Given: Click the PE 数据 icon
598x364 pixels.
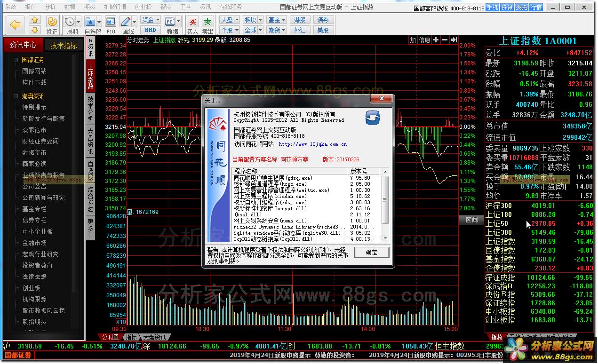Looking at the screenshot, I should click(x=170, y=22).
